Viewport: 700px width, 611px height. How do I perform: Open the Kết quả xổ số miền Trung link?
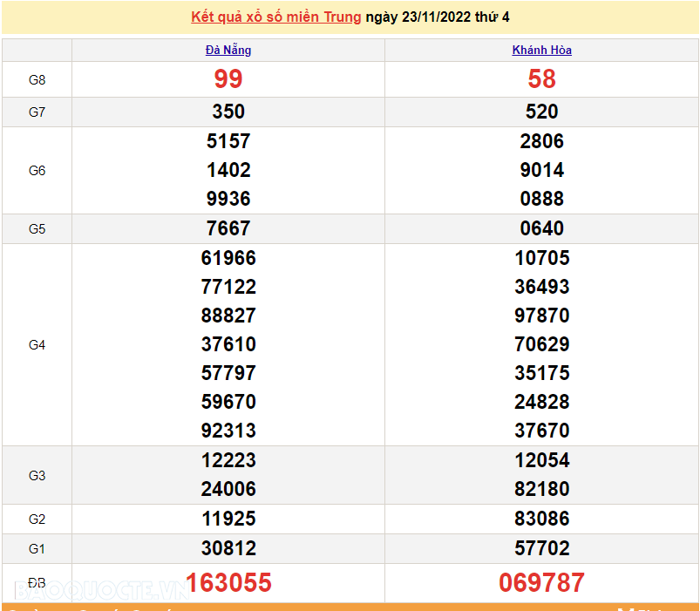276,17
